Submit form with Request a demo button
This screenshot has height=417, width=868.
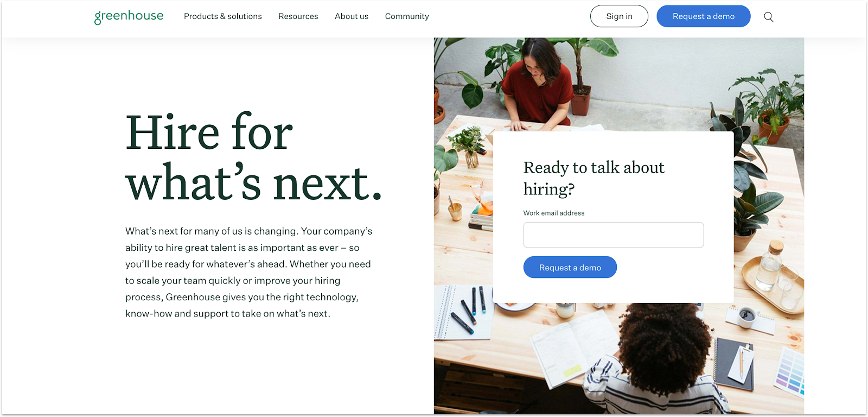[x=570, y=267]
